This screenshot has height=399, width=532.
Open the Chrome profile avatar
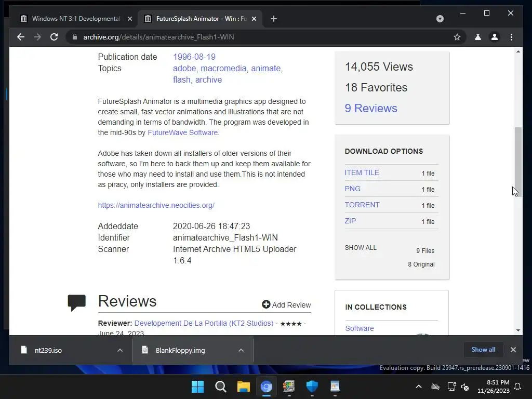(x=495, y=37)
